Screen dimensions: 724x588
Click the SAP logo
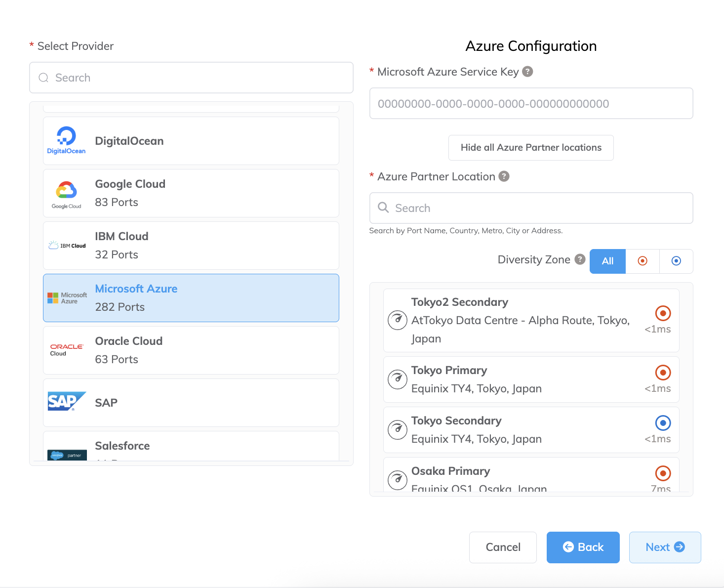(66, 401)
